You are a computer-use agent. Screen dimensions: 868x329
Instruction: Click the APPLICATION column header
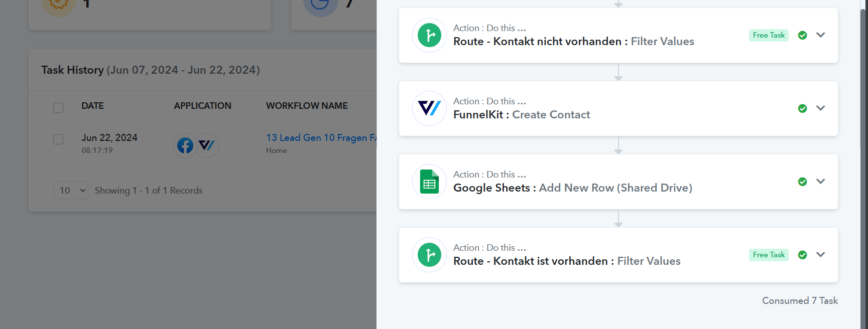coord(203,106)
